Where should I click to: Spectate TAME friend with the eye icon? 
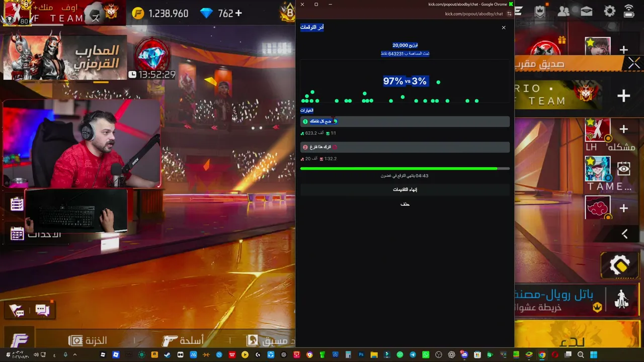[624, 169]
